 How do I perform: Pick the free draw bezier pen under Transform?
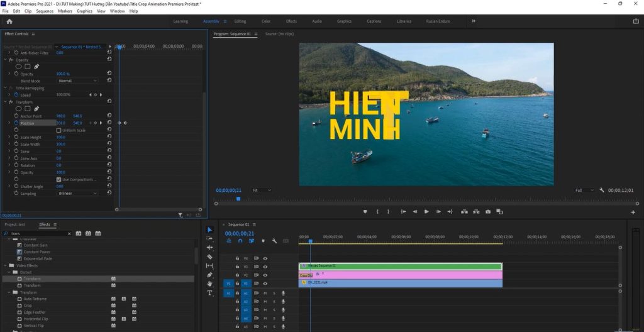[x=36, y=109]
